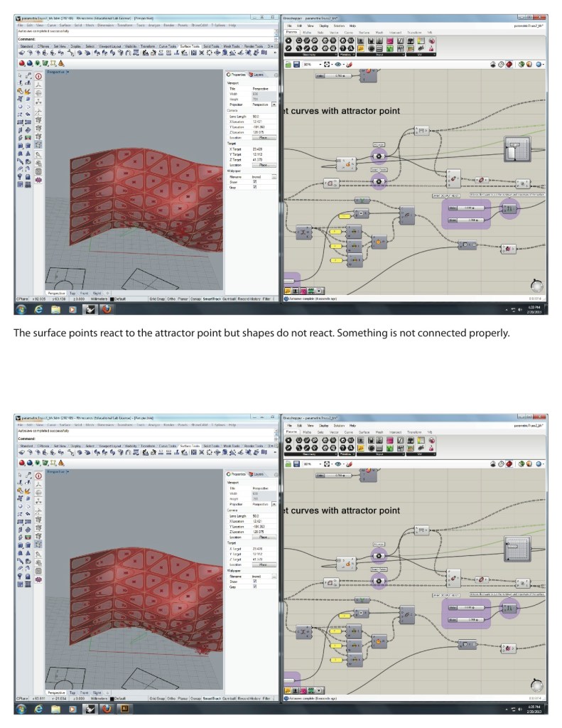The width and height of the screenshot is (562, 728).
Task: Toggle the wallpaper Show checkbox in upper Properties panel
Action: click(254, 181)
